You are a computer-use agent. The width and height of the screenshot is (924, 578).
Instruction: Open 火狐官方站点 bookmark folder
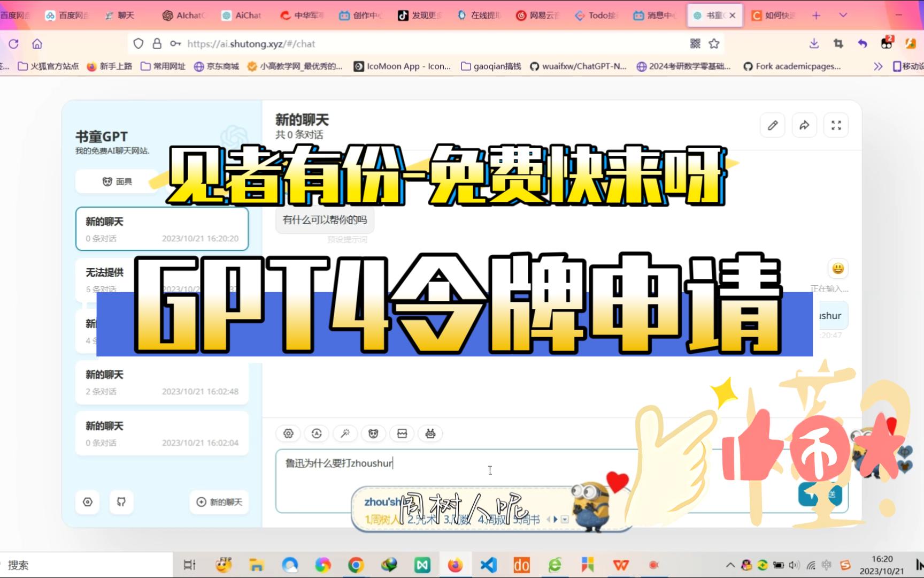pyautogui.click(x=48, y=66)
